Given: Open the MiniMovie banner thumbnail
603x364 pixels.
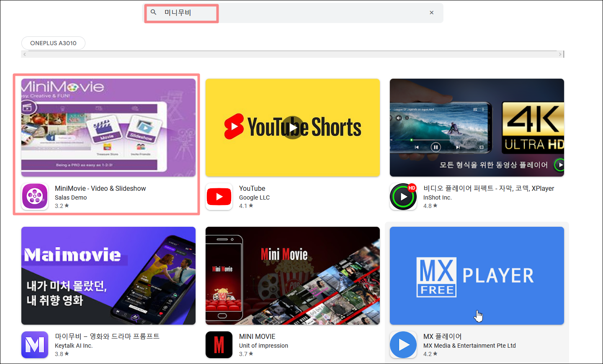Looking at the screenshot, I should click(108, 128).
